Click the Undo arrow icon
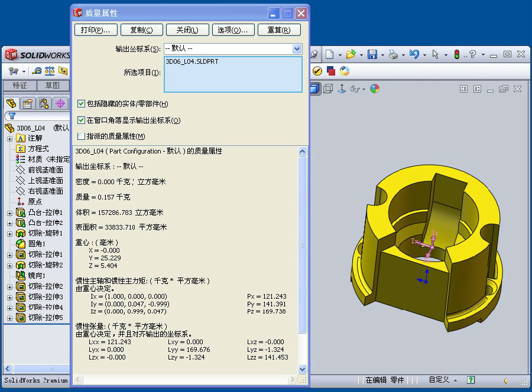 click(414, 54)
